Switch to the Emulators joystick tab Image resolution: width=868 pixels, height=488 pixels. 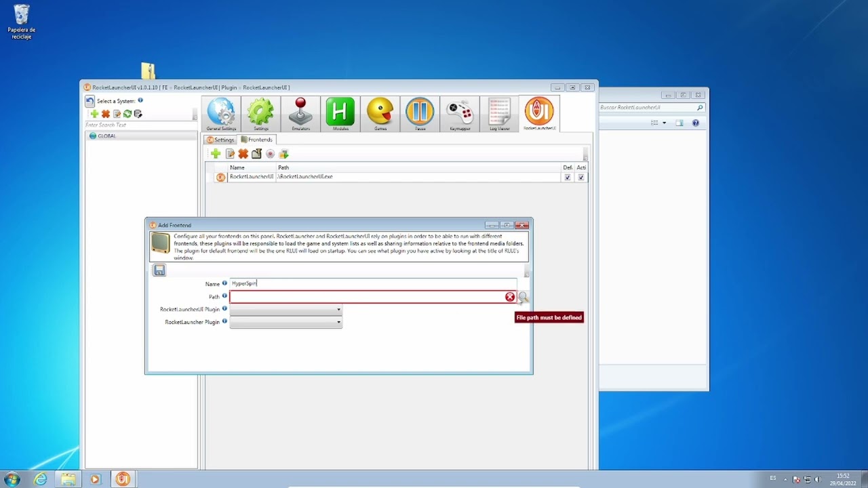(300, 114)
